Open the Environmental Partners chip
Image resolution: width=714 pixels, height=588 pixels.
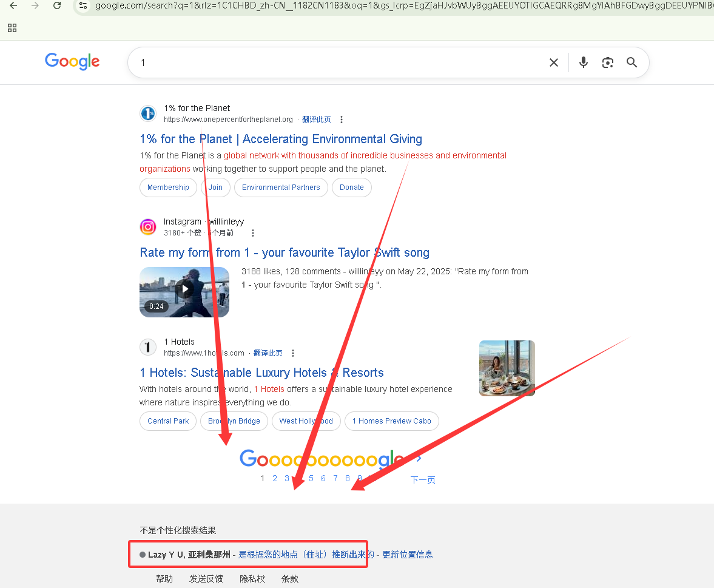point(281,187)
